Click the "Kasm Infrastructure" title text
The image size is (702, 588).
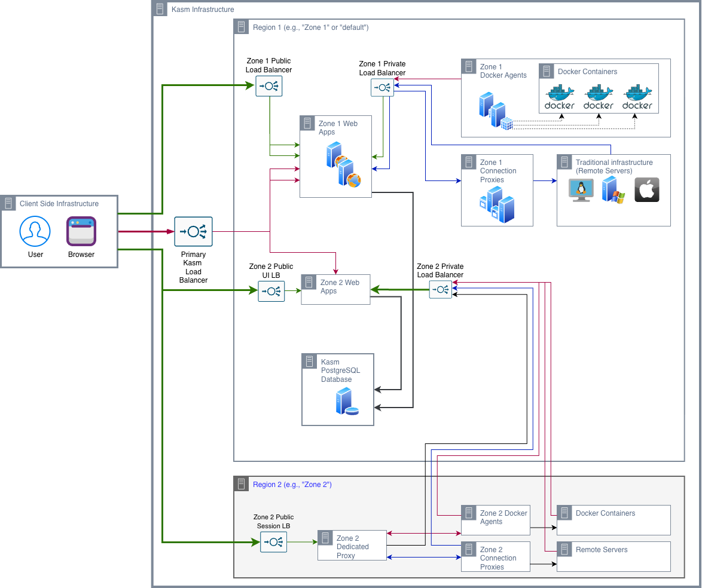pyautogui.click(x=203, y=10)
